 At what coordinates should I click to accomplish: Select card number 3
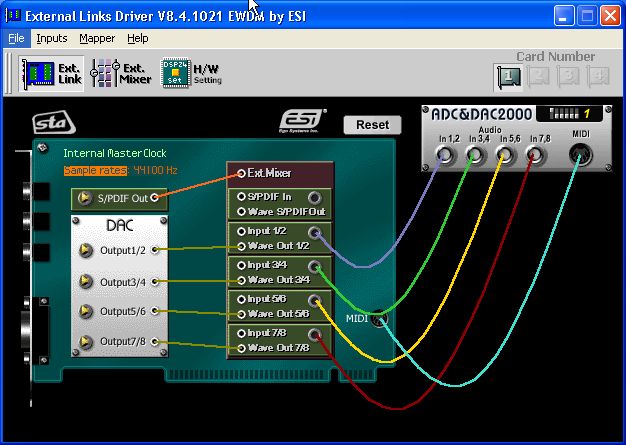click(568, 76)
